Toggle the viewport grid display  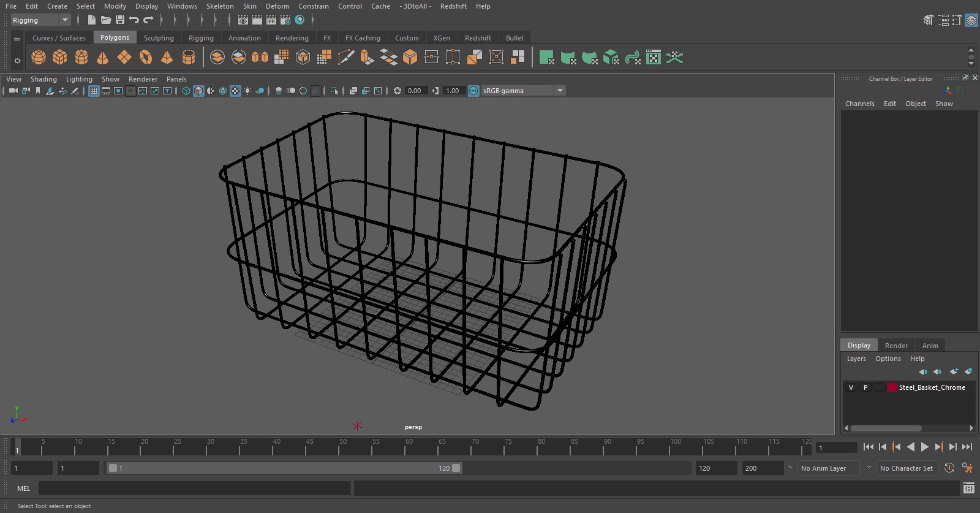[x=94, y=91]
